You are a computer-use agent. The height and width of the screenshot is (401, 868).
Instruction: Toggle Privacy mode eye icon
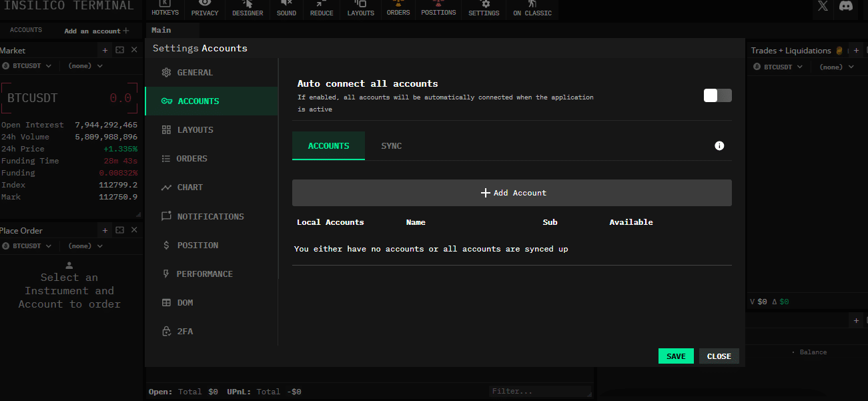[205, 9]
